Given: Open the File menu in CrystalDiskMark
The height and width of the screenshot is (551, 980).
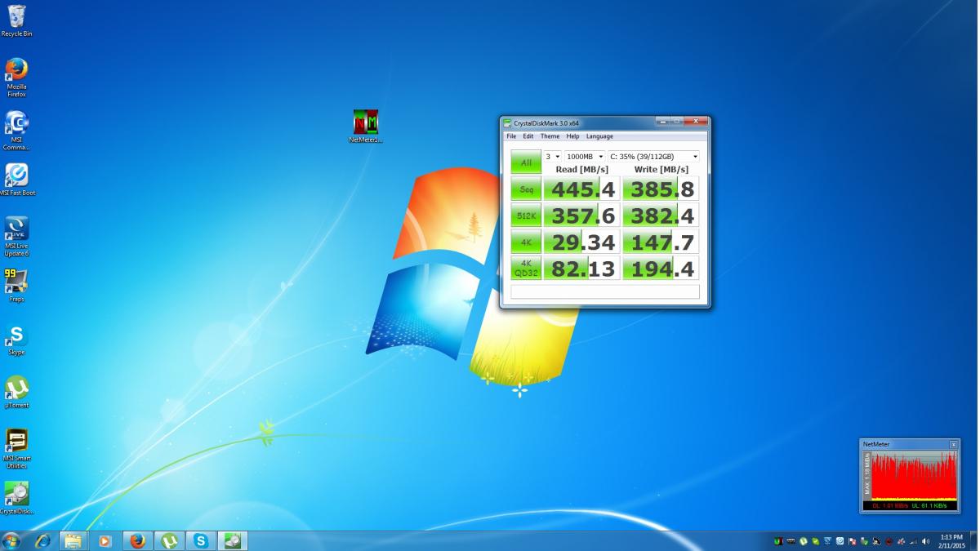Looking at the screenshot, I should point(511,136).
